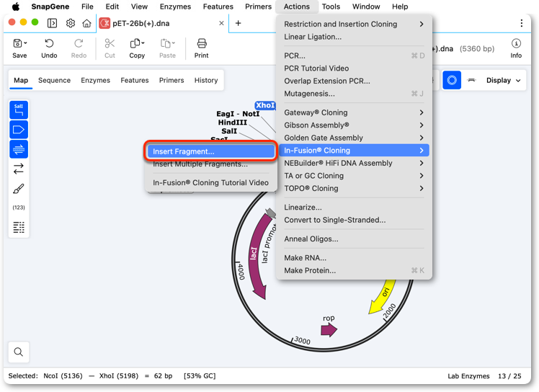Select Convert to Single-Stranded...
This screenshot has width=539, height=392.
pyautogui.click(x=354, y=220)
